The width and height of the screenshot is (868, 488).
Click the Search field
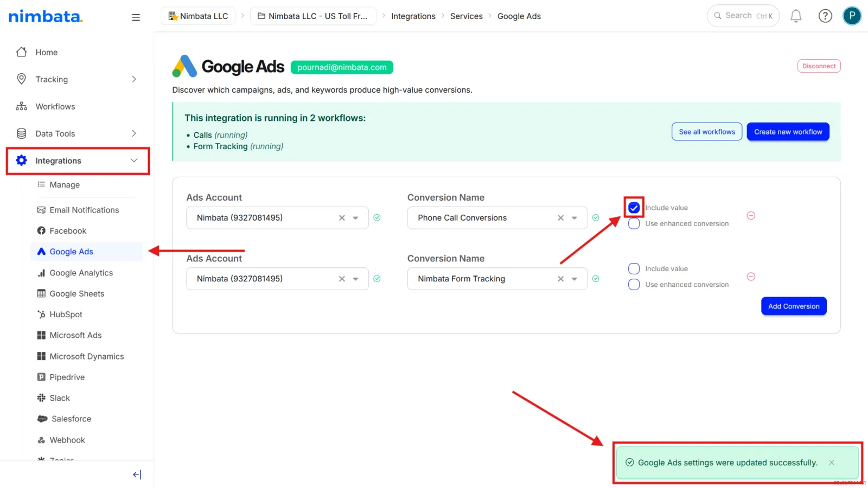point(743,16)
